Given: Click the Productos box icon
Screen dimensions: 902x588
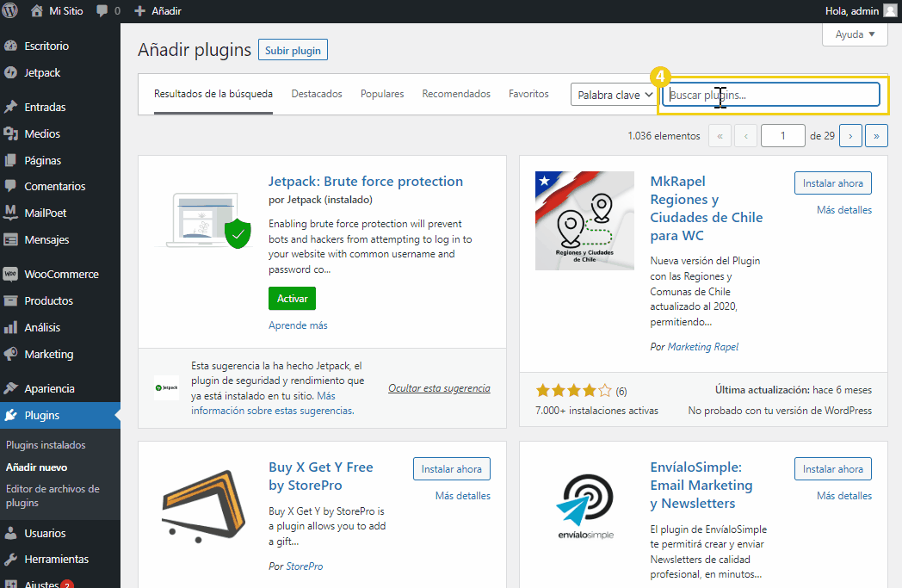Looking at the screenshot, I should tap(10, 300).
